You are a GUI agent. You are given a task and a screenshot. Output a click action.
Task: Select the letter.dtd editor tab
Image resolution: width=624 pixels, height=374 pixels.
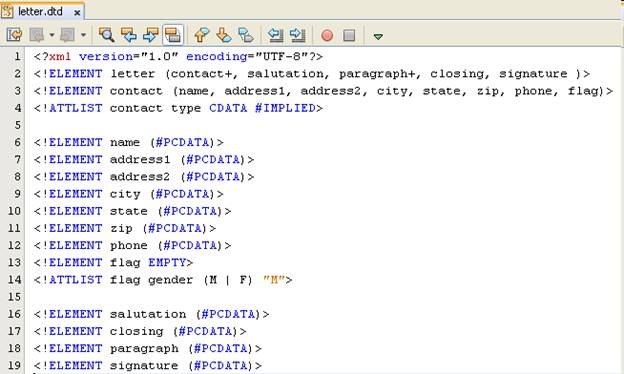pyautogui.click(x=42, y=11)
